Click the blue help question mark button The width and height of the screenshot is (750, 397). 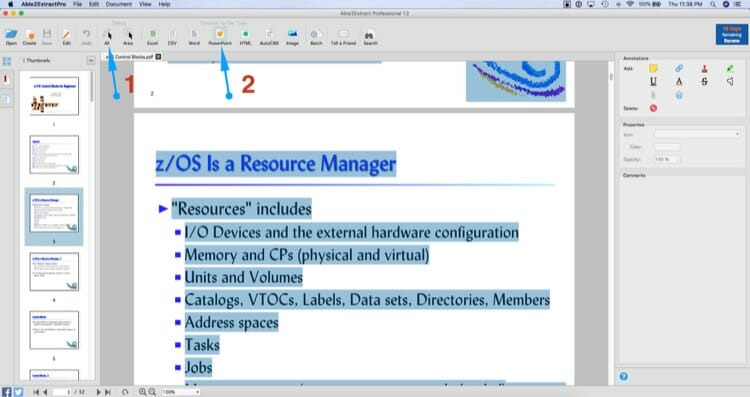pyautogui.click(x=624, y=376)
